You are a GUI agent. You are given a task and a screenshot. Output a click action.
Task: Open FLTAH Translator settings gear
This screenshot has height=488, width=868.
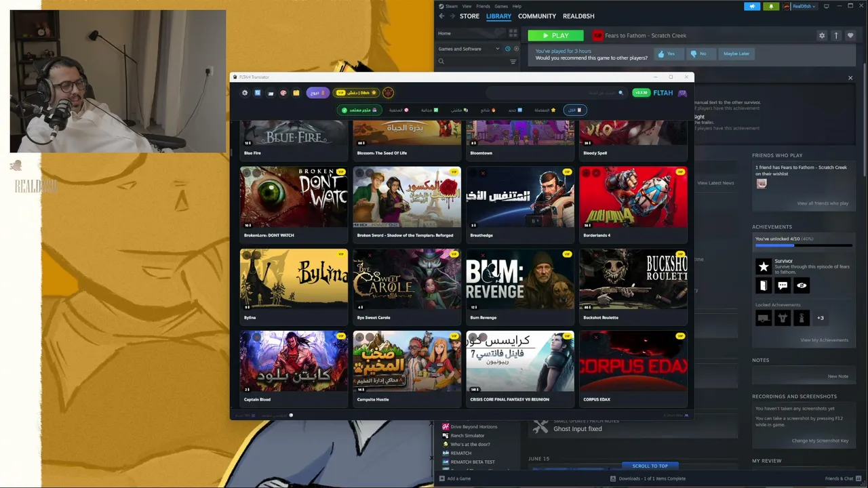coord(245,93)
